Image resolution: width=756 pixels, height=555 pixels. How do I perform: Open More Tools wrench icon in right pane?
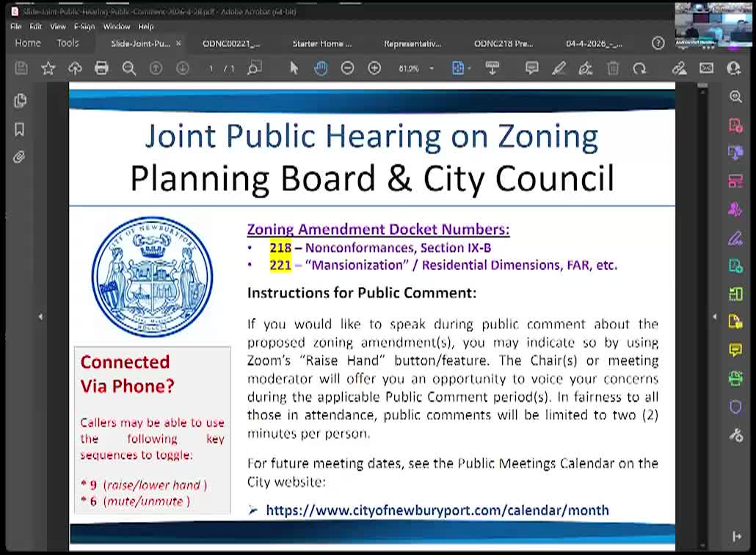tap(735, 435)
